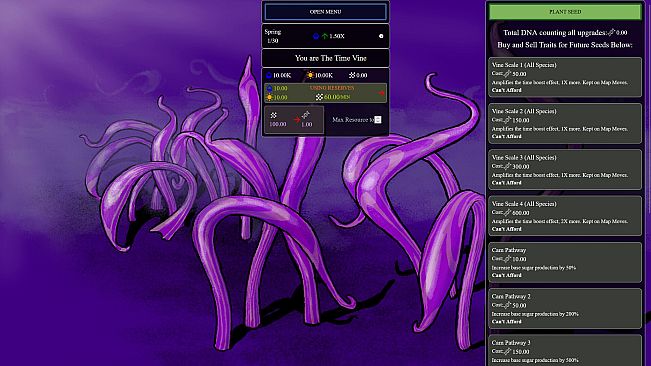Click the 'Total DNA counting all upgrades' text
Screen dimensions: 651x366
tap(555, 32)
